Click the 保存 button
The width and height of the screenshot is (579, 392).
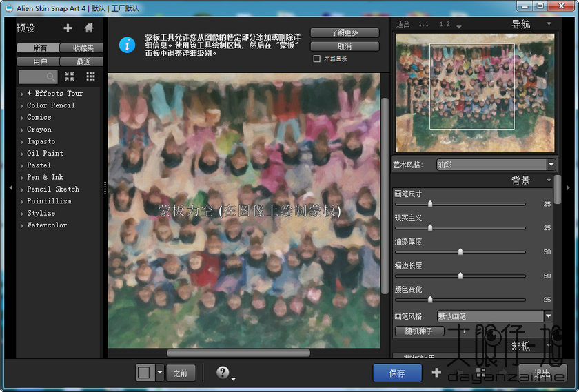pyautogui.click(x=397, y=373)
